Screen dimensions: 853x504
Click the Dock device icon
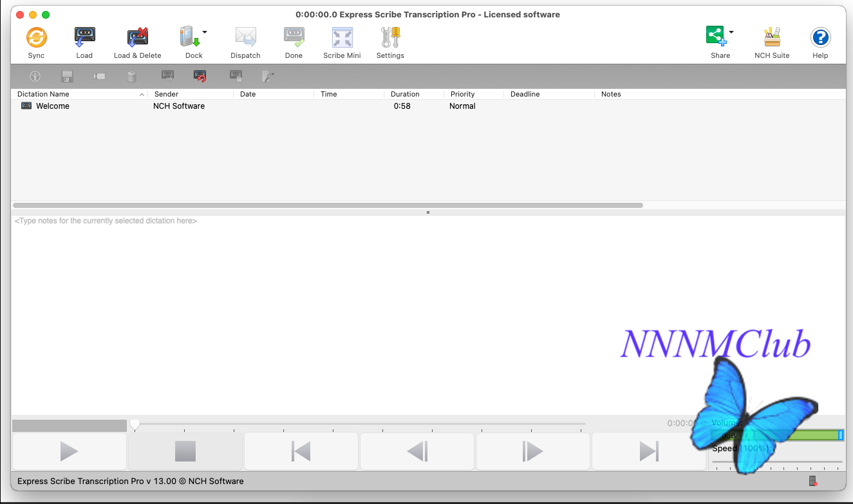(190, 37)
